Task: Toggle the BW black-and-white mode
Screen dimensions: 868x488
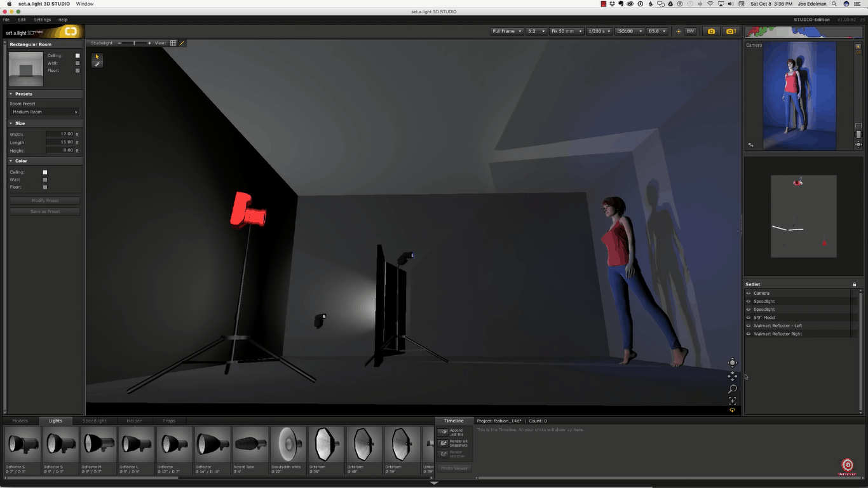Action: (690, 31)
